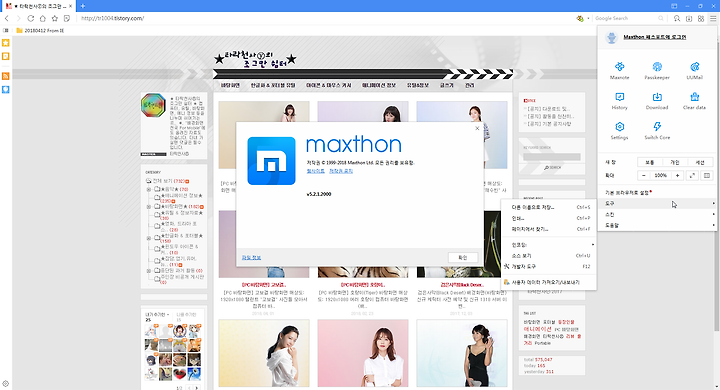Screen dimensions: 720x390
Task: Open the extensions grid icon in the toolbar
Action: [701, 18]
